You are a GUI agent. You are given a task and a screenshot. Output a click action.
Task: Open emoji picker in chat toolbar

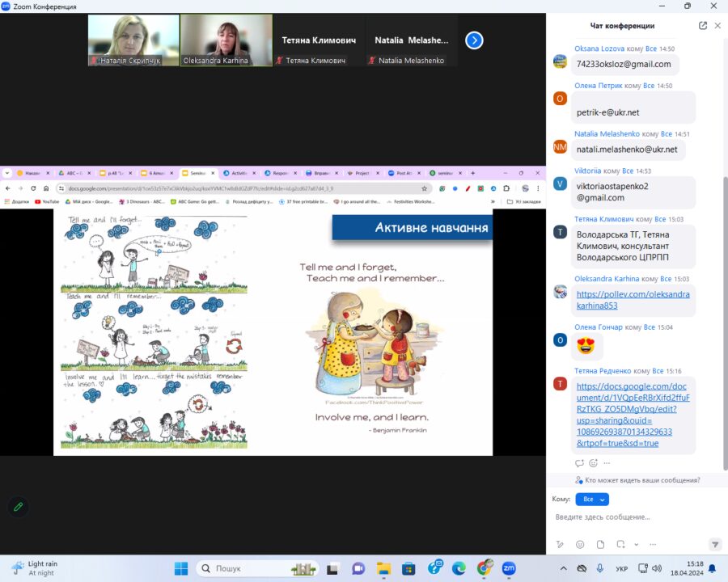tap(580, 544)
